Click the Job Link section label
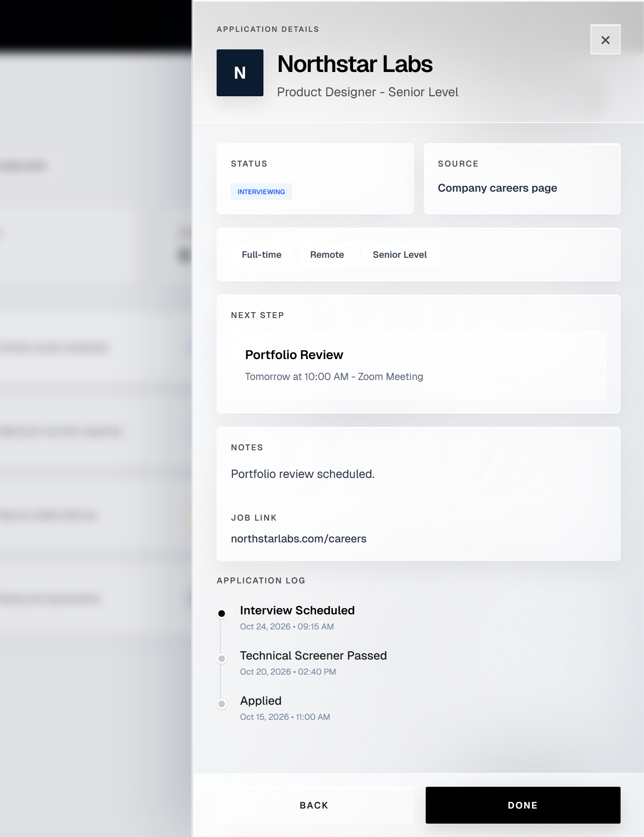This screenshot has height=837, width=644. click(x=254, y=518)
